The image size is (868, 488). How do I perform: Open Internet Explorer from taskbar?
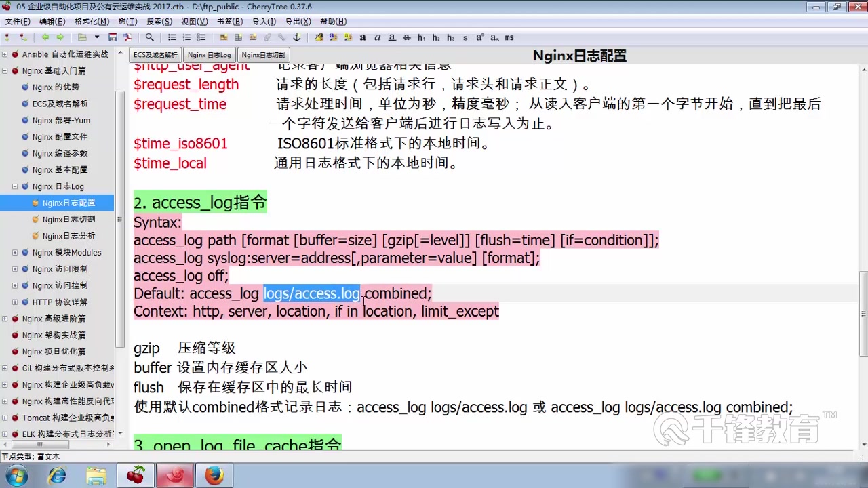point(57,476)
